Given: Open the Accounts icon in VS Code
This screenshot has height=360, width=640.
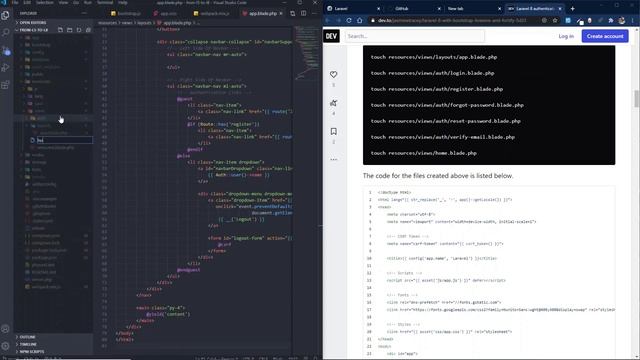Looking at the screenshot, I should point(5,329).
